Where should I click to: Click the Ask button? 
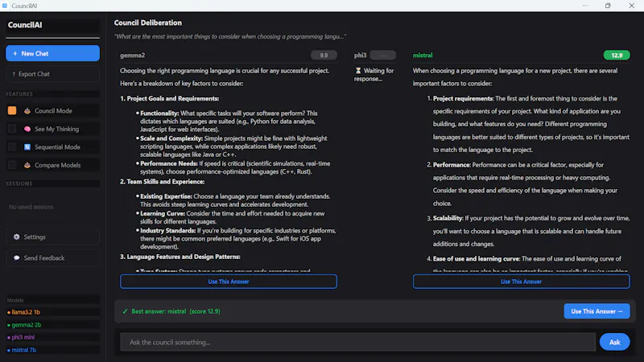(614, 342)
